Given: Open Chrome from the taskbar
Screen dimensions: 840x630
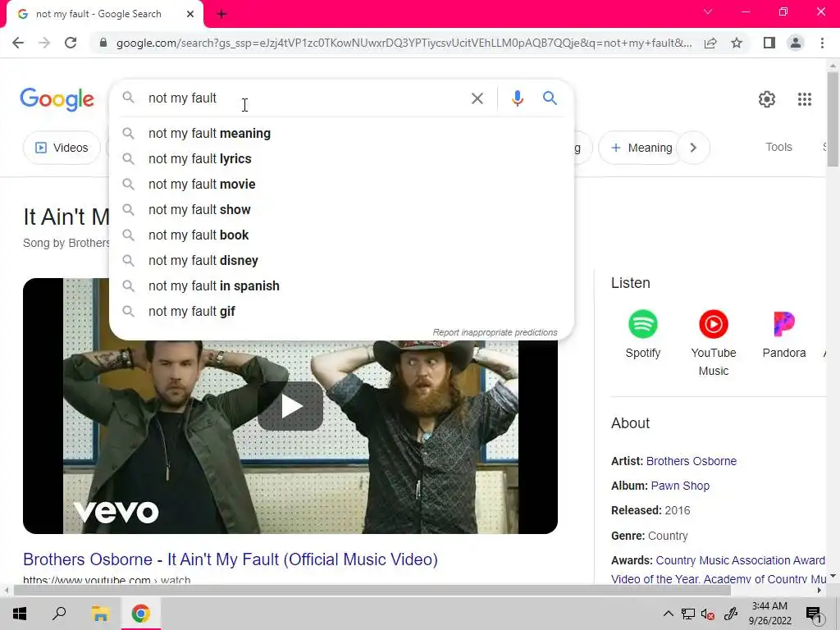Looking at the screenshot, I should click(141, 614).
